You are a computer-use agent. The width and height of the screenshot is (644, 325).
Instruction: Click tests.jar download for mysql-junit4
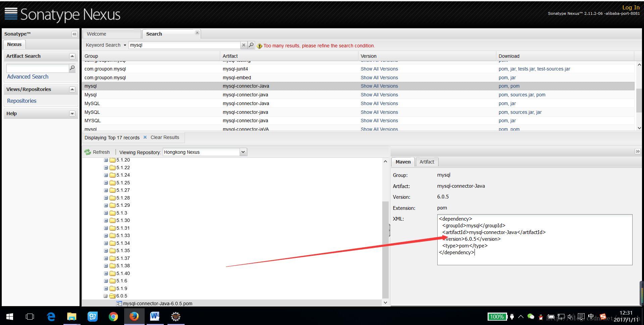point(526,69)
